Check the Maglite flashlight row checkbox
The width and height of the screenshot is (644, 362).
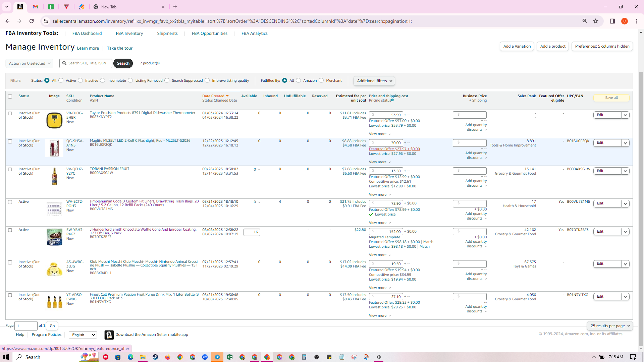pos(10,141)
